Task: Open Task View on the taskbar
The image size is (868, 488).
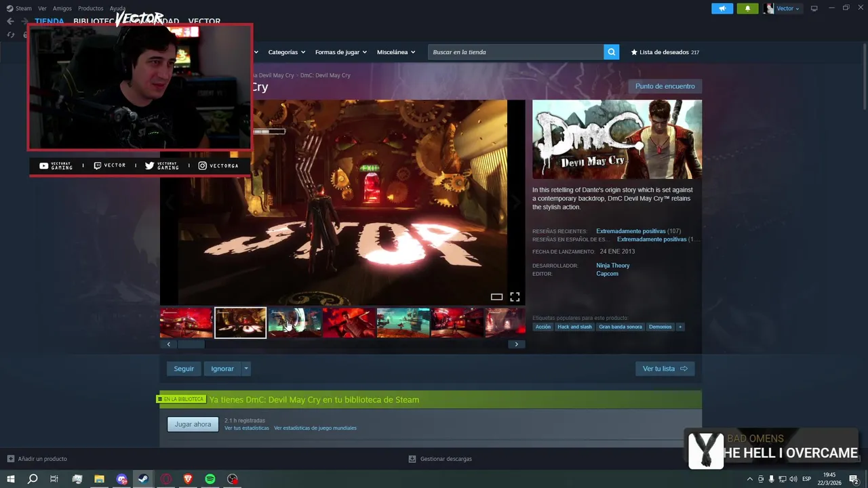Action: coord(54,479)
